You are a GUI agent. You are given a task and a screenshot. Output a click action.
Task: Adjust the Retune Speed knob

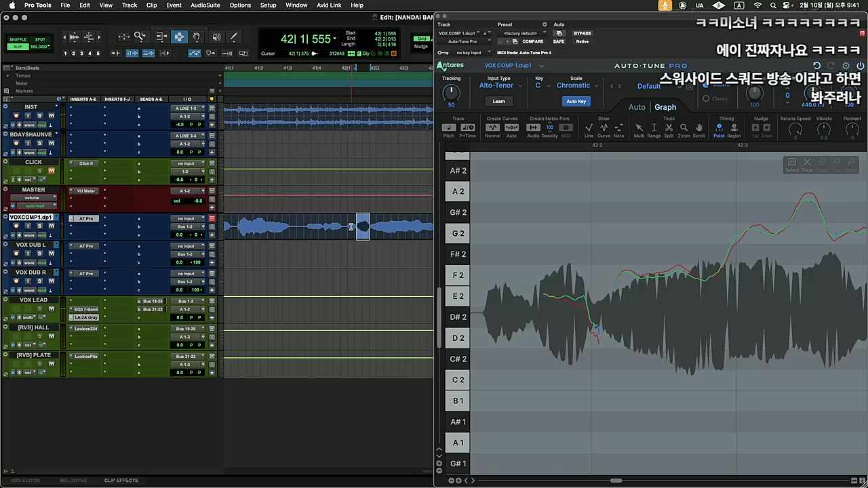tap(795, 129)
